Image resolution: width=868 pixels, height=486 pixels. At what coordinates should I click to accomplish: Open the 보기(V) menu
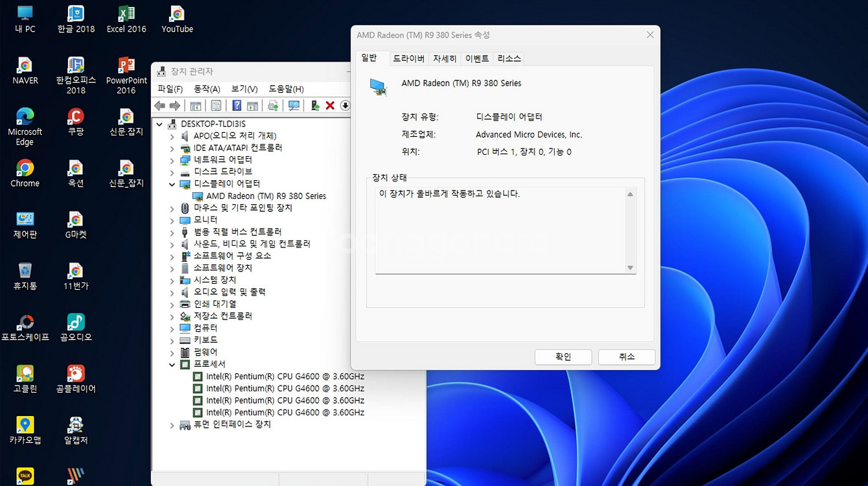click(x=244, y=89)
